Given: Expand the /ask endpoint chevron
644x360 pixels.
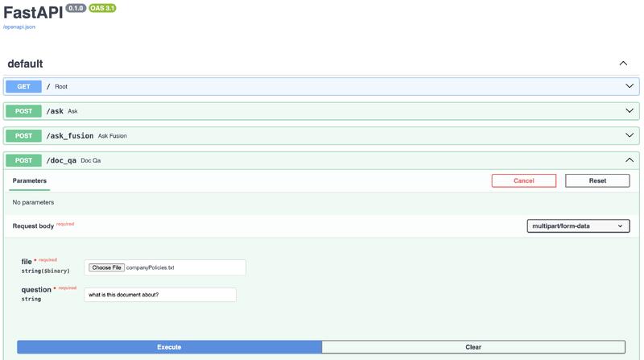Looking at the screenshot, I should (630, 111).
